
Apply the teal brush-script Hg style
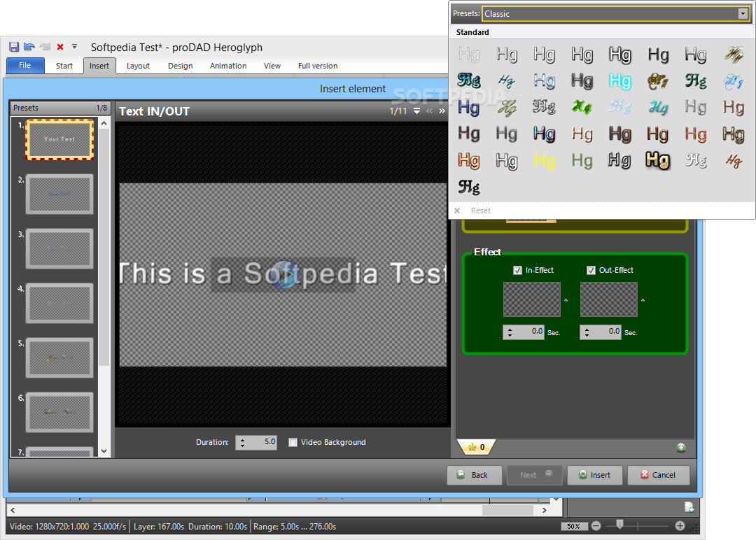[x=658, y=108]
